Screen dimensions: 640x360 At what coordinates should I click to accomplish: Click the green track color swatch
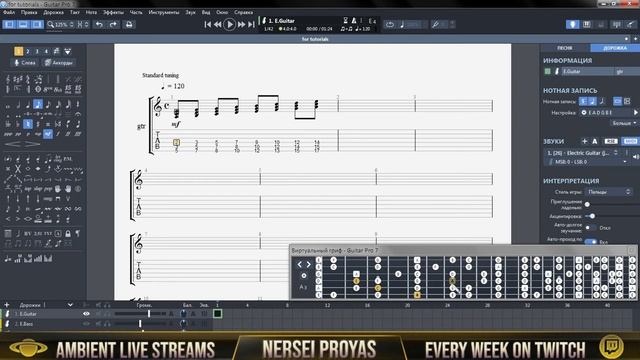(547, 71)
